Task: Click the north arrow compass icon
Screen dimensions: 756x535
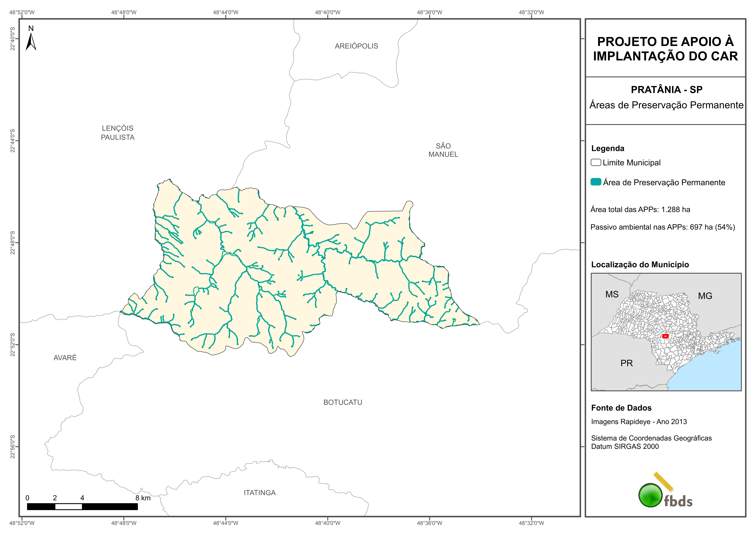Action: point(31,41)
